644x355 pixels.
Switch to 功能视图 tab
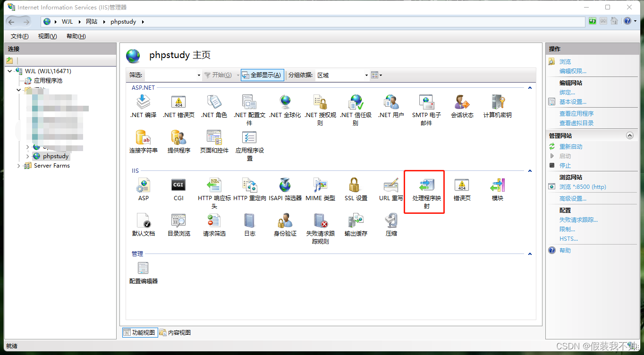click(139, 332)
